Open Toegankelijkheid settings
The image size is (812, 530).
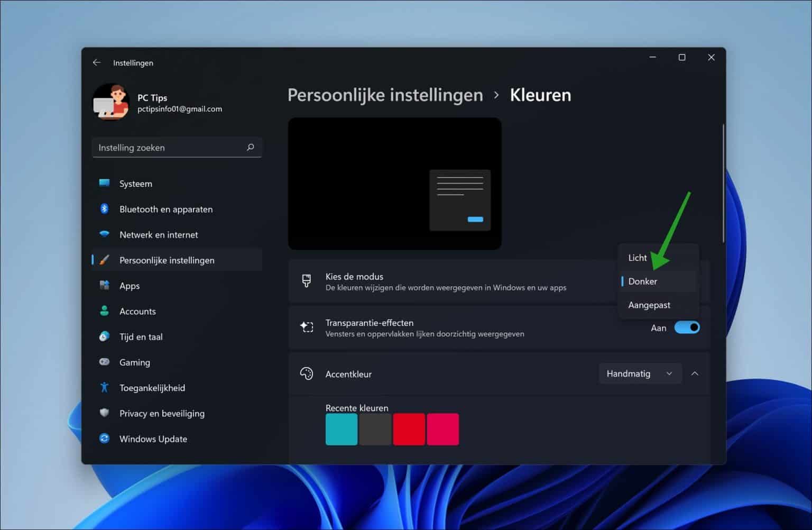105,388
